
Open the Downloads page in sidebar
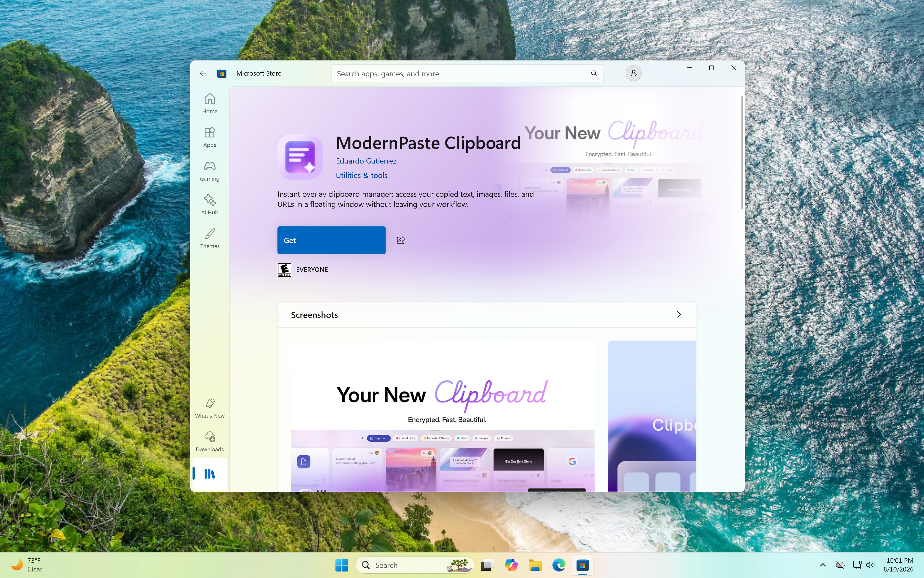click(x=210, y=441)
